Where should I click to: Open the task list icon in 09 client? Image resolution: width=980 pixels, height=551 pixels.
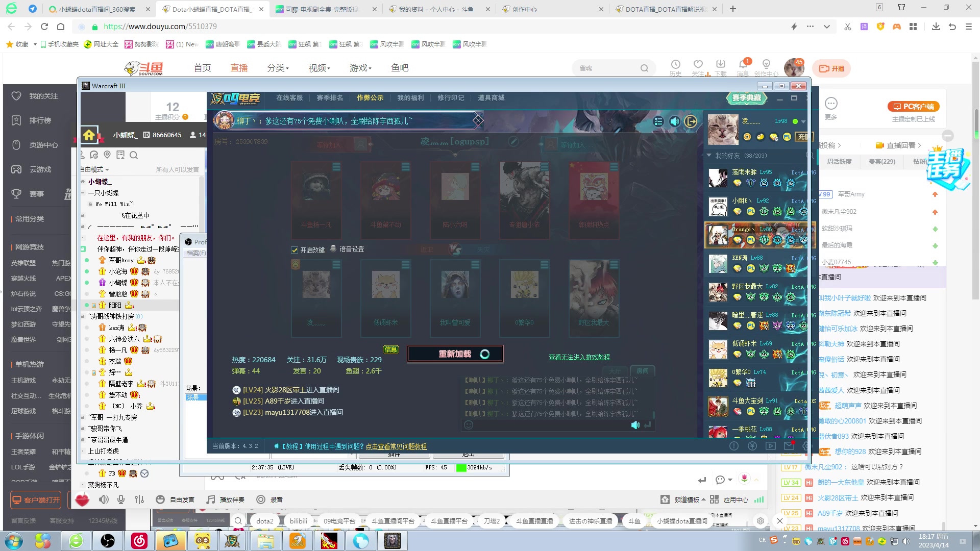(x=658, y=121)
